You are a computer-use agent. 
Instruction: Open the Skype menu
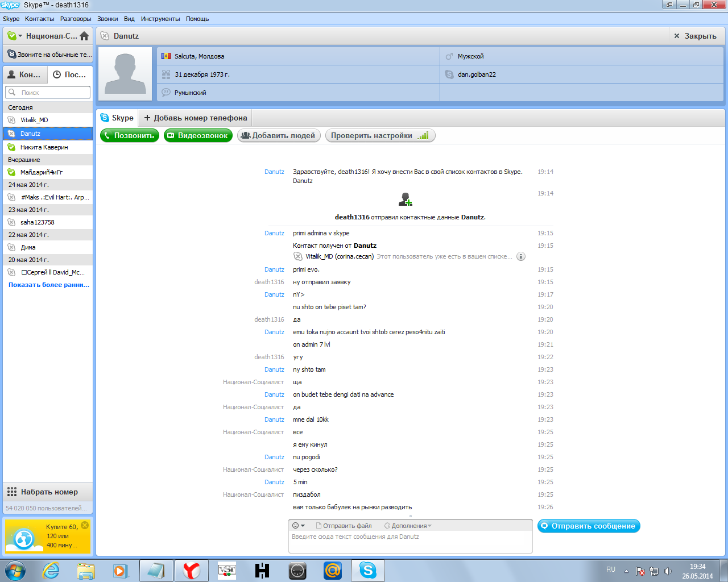(x=11, y=19)
